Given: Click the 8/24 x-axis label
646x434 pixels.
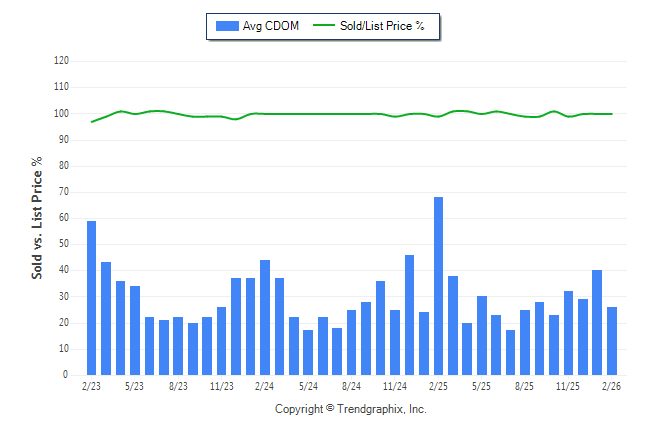Looking at the screenshot, I should 351,386.
